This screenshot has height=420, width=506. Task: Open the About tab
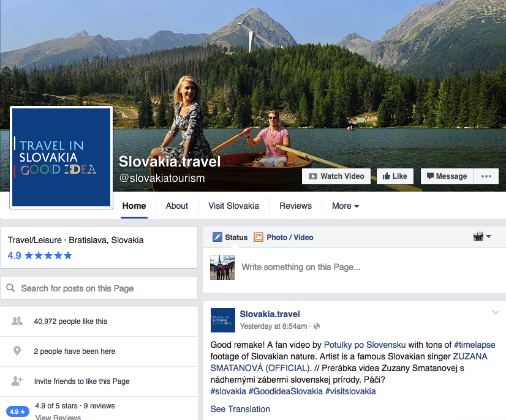[x=177, y=206]
